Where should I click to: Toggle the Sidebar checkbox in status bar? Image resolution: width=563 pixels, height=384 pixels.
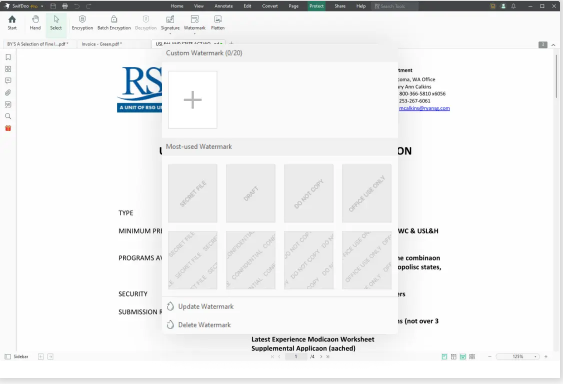point(8,357)
